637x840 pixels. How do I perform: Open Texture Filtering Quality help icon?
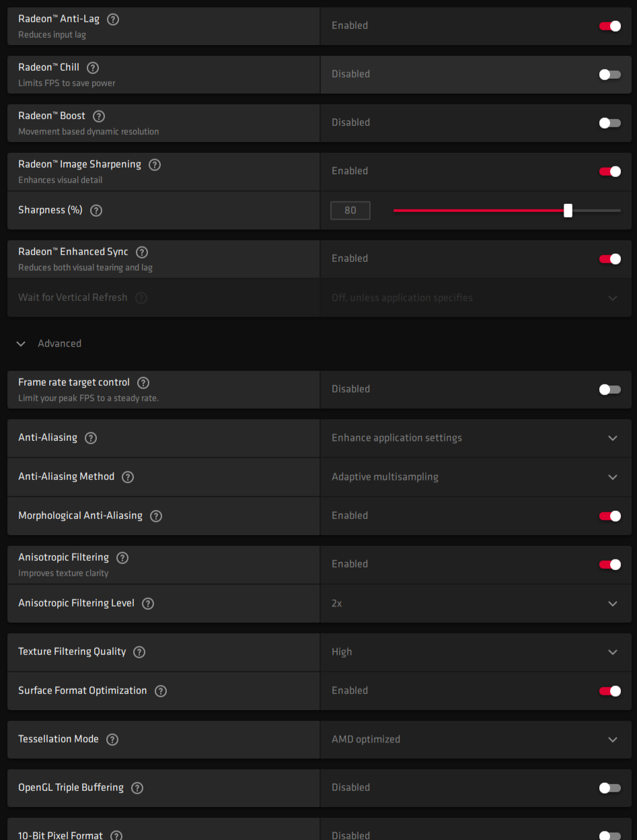tap(139, 652)
